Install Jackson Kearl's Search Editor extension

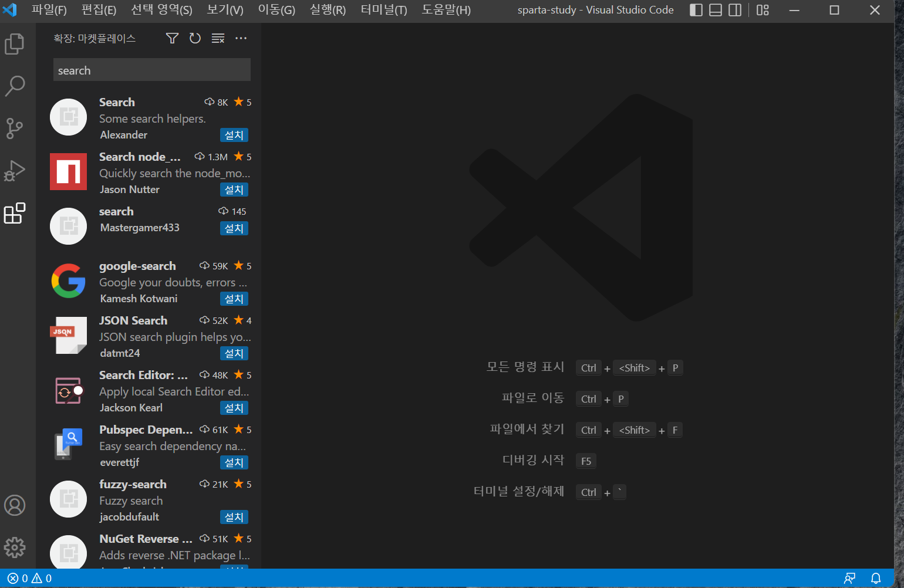point(234,408)
